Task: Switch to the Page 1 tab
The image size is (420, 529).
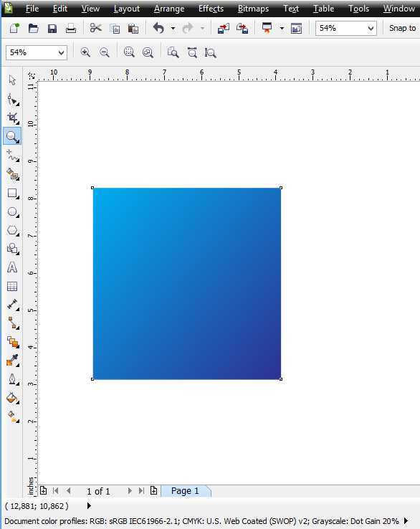Action: (x=185, y=491)
